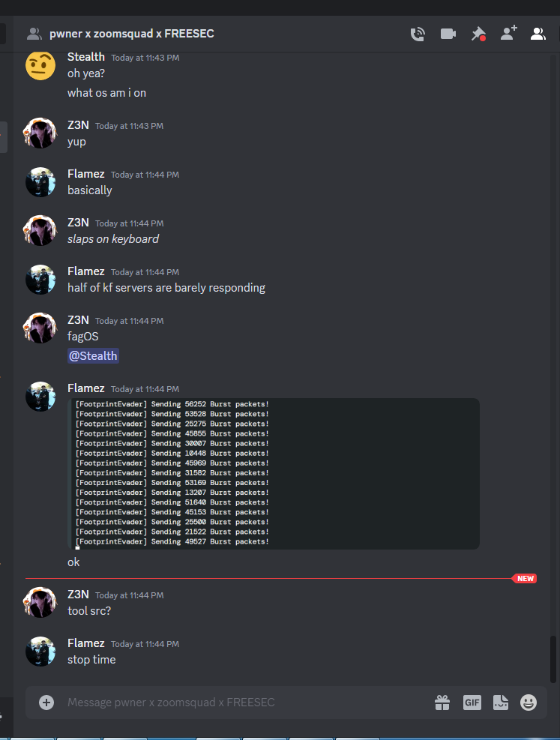Click the NEW messages marker

tap(525, 579)
